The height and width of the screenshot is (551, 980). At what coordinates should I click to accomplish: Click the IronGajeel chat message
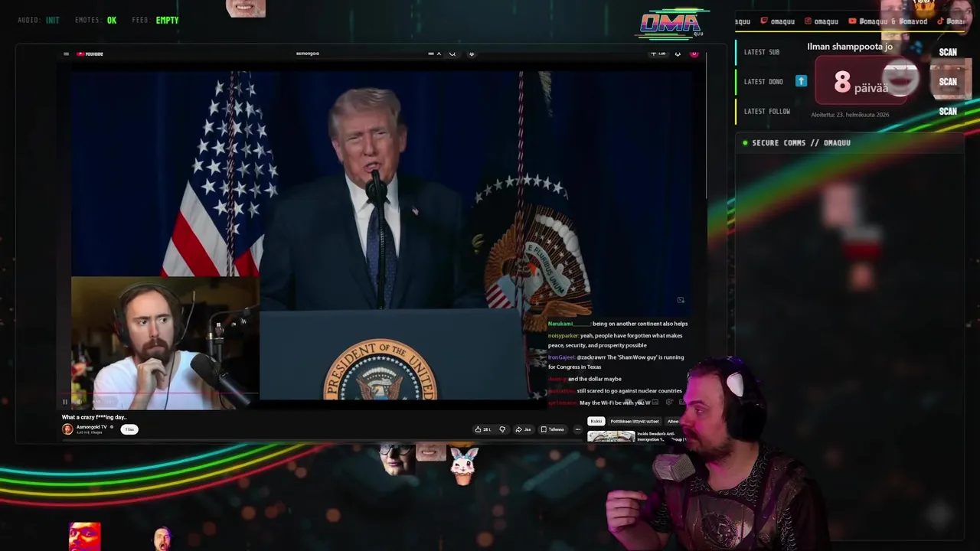coord(616,362)
